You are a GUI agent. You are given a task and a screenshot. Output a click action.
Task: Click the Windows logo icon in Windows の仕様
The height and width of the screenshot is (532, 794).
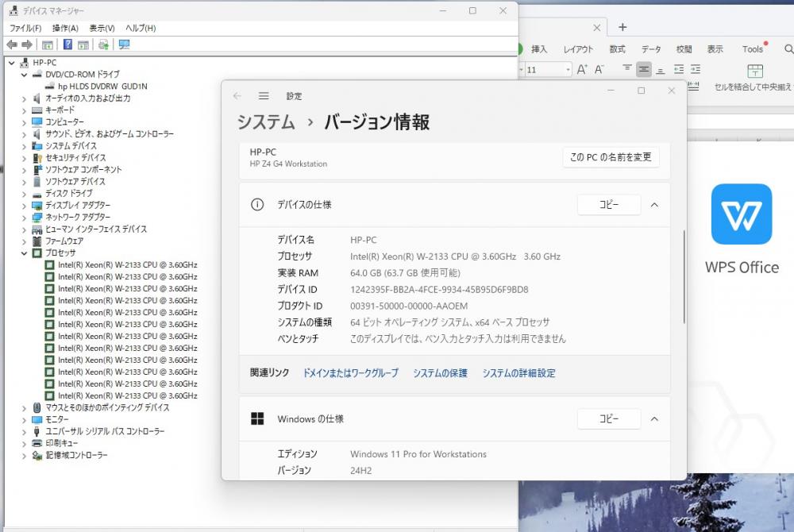point(257,418)
